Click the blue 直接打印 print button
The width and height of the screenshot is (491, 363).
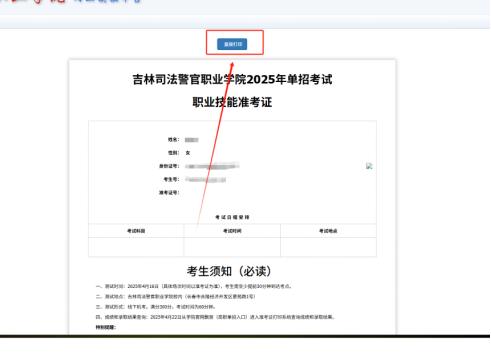coord(232,44)
